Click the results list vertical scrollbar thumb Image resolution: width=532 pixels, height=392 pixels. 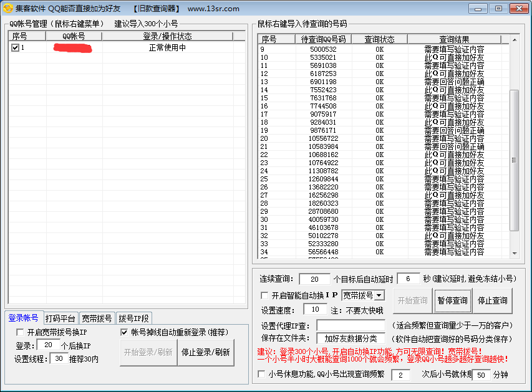pos(515,160)
